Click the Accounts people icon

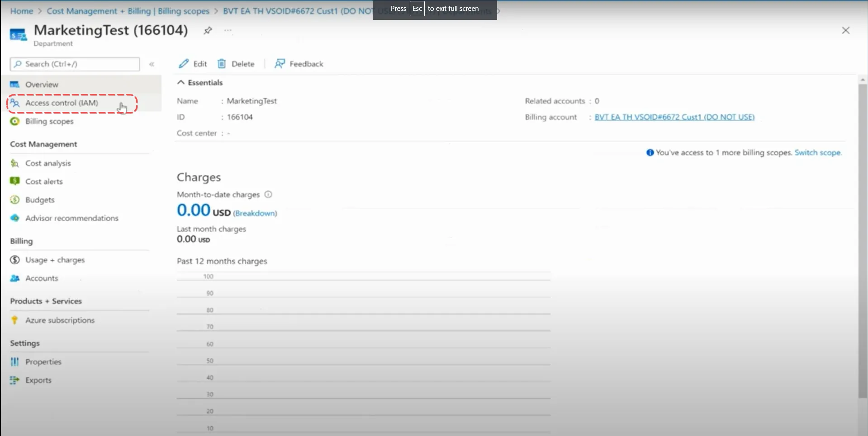[x=15, y=278]
